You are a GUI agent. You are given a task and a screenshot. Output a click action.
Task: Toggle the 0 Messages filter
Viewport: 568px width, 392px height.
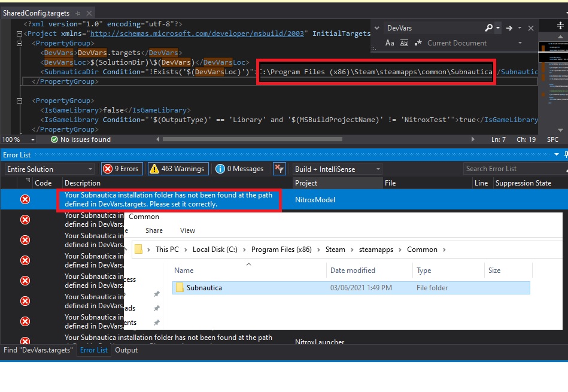(x=240, y=169)
